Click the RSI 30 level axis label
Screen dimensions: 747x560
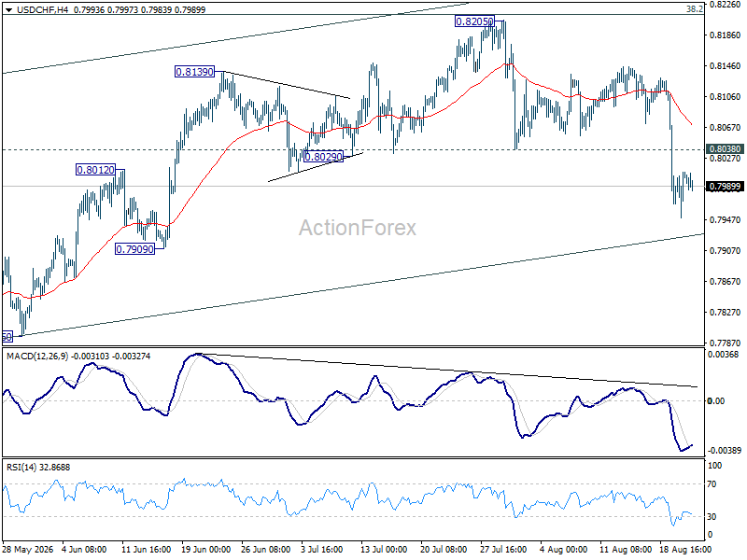(712, 517)
